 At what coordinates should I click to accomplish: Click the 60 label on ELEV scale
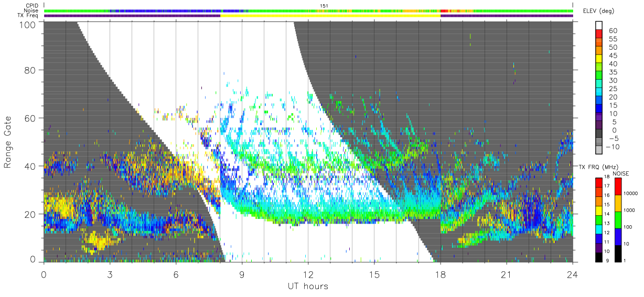613,31
